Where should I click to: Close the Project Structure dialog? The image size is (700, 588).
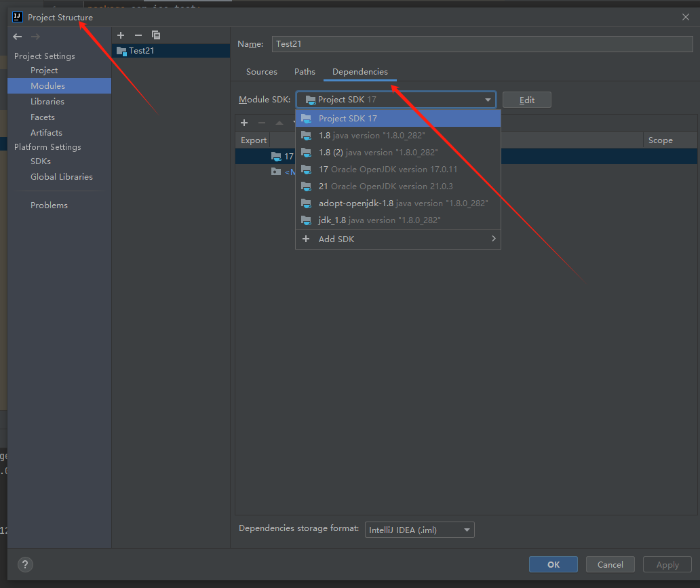click(x=685, y=17)
